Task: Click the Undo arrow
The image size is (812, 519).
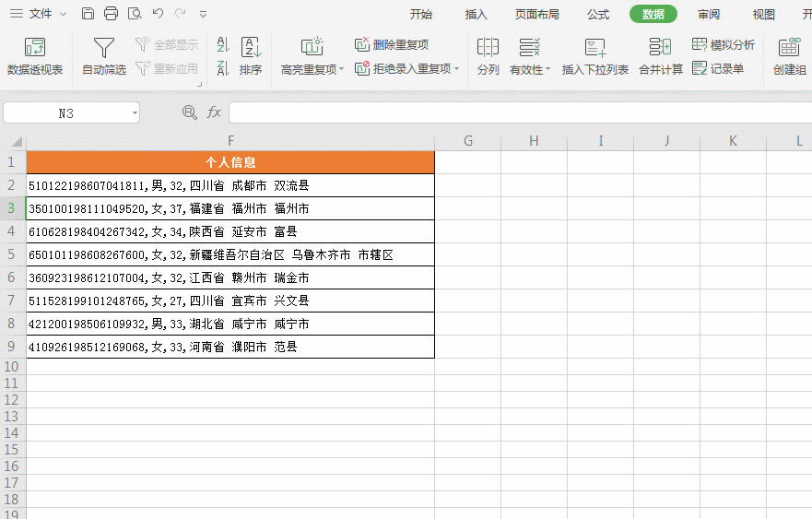Action: [x=158, y=14]
